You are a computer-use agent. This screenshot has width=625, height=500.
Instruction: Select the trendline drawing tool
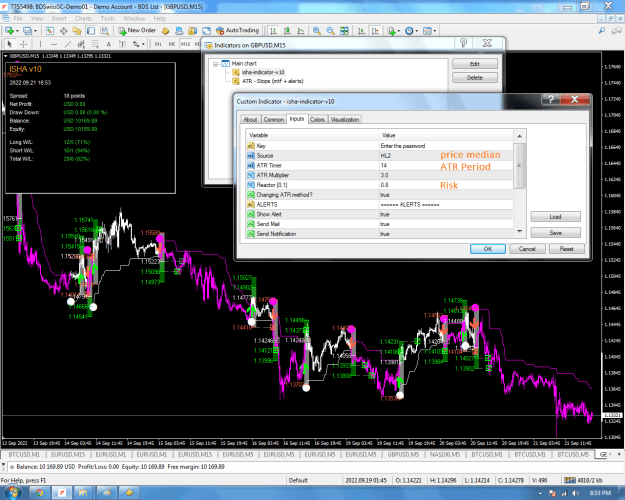(68, 44)
